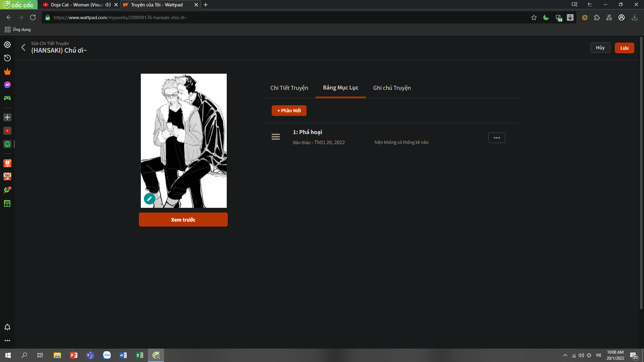Open Spotify shortcut in sidebar
Image resolution: width=644 pixels, height=362 pixels.
pyautogui.click(x=7, y=144)
